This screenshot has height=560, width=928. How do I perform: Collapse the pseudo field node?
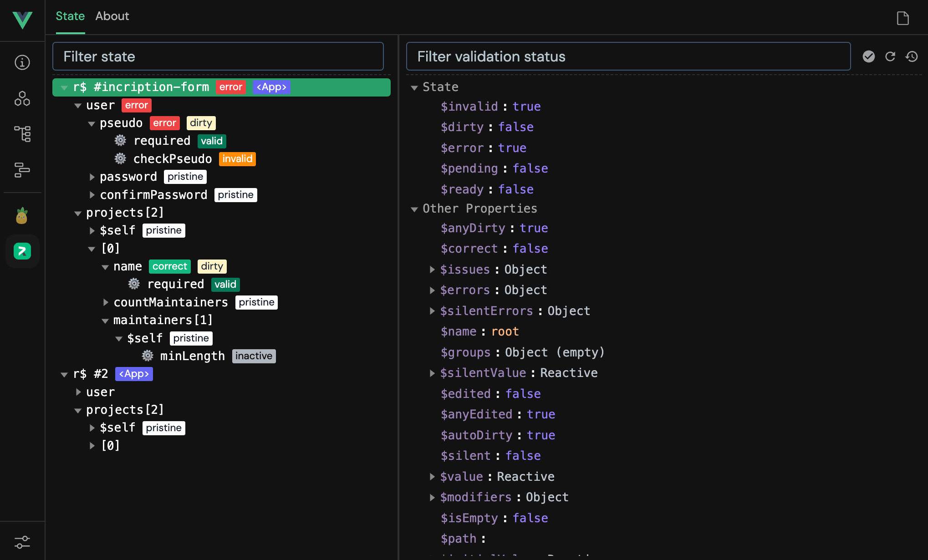[92, 123]
